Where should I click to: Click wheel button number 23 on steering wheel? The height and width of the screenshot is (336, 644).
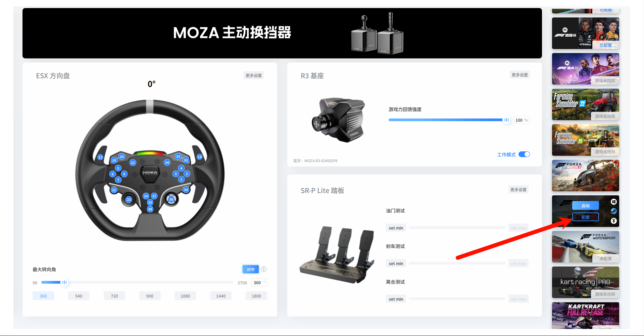pyautogui.click(x=129, y=199)
